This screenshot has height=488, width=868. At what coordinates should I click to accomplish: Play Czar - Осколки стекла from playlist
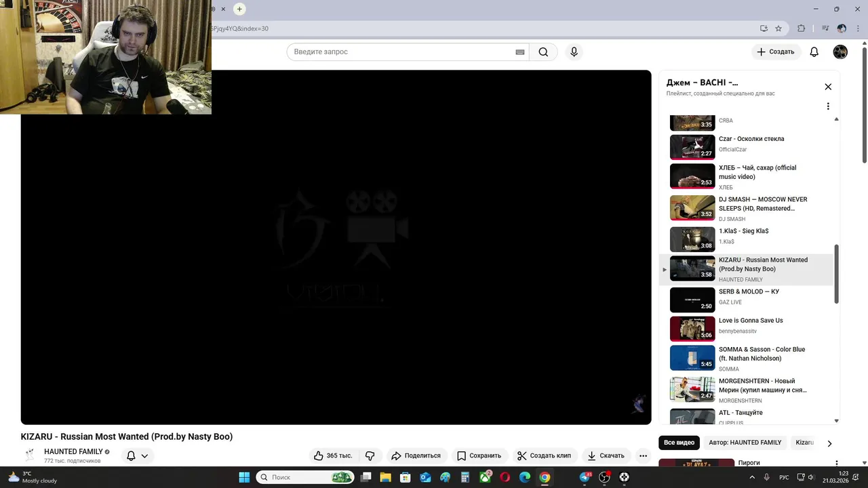(x=746, y=146)
